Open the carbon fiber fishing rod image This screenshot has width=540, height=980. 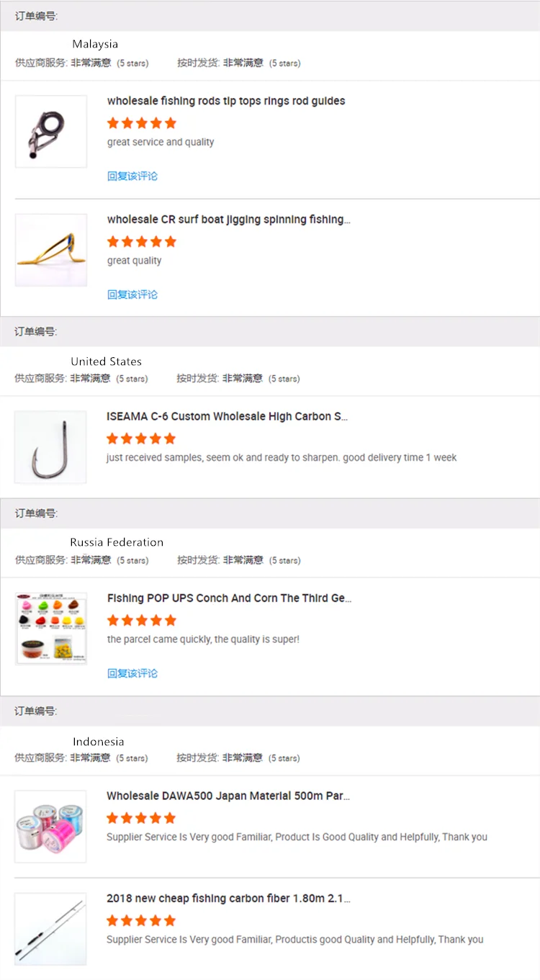click(50, 929)
